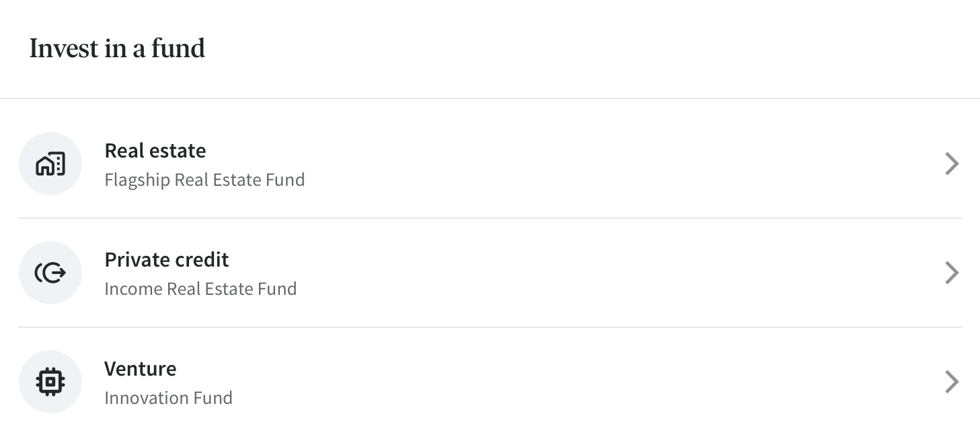Click empty middle area of Venture row
This screenshot has height=443, width=980.
point(605,382)
